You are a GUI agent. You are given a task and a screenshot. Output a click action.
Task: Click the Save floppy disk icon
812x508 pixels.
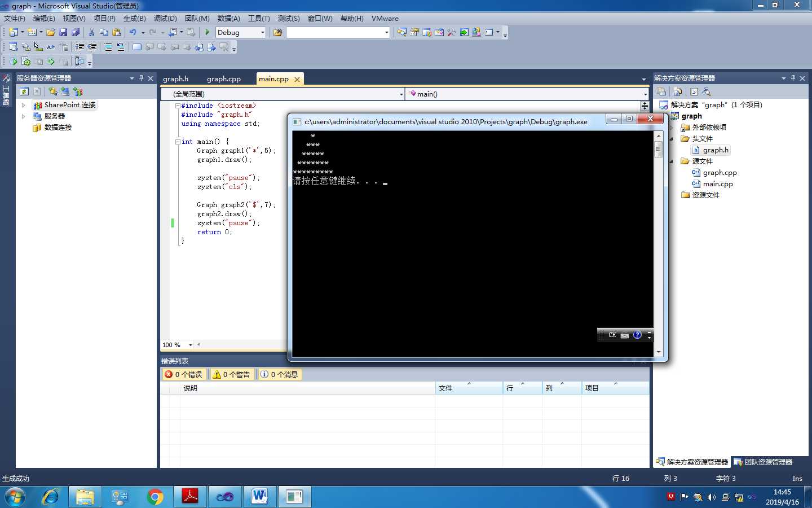[63, 32]
